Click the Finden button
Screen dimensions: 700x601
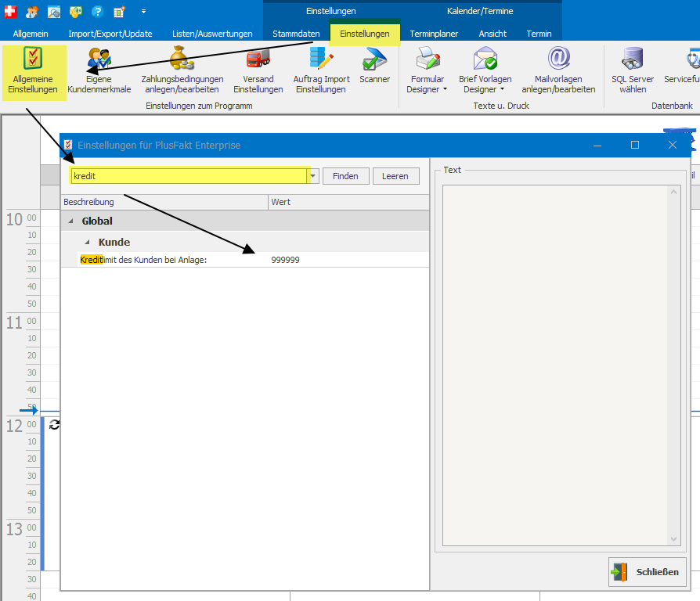point(345,176)
